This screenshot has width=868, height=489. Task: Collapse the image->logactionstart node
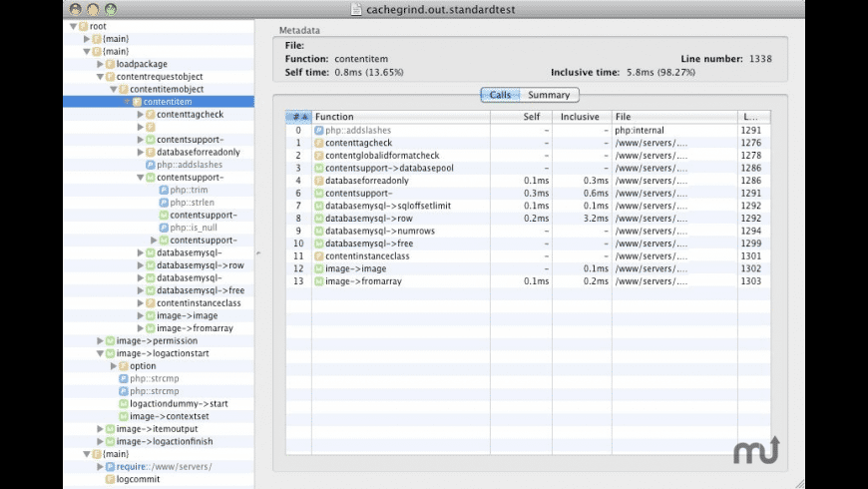click(100, 353)
